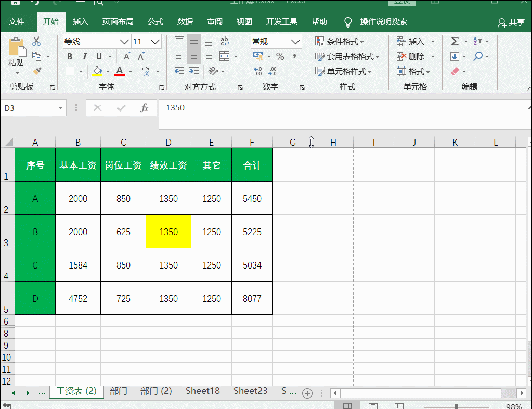Viewport: 532px width, 409px height.
Task: Click the wén phonetic guide icon
Action: (146, 71)
